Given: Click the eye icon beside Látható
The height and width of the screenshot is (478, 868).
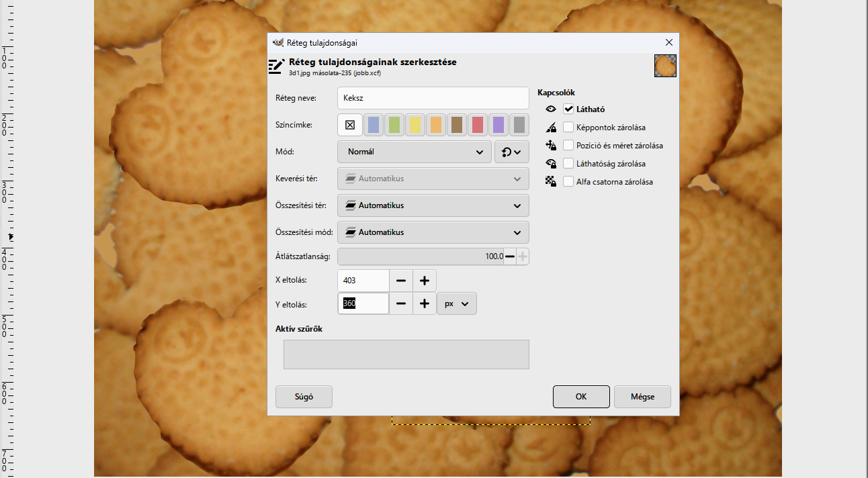Looking at the screenshot, I should tap(551, 109).
